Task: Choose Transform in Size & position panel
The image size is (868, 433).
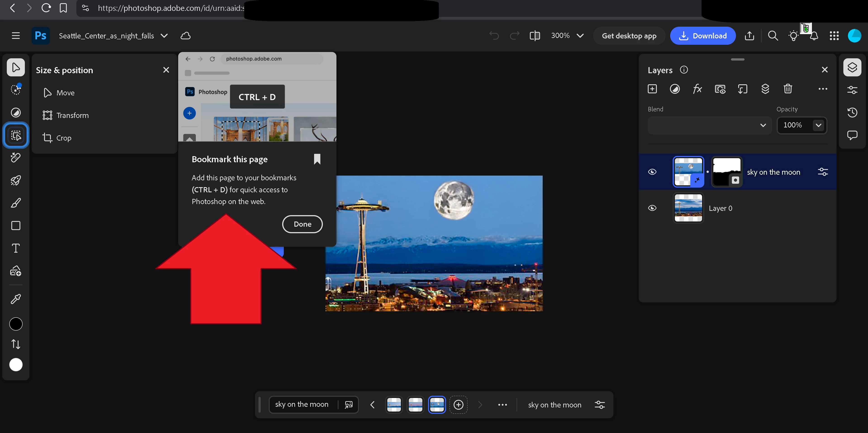Action: coord(72,115)
